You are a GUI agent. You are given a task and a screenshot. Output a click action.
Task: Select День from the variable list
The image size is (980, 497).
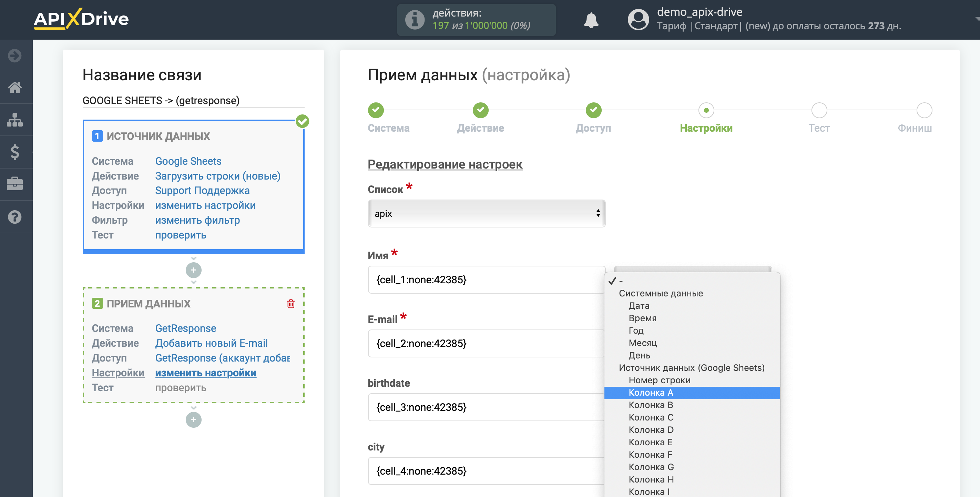click(x=692, y=355)
